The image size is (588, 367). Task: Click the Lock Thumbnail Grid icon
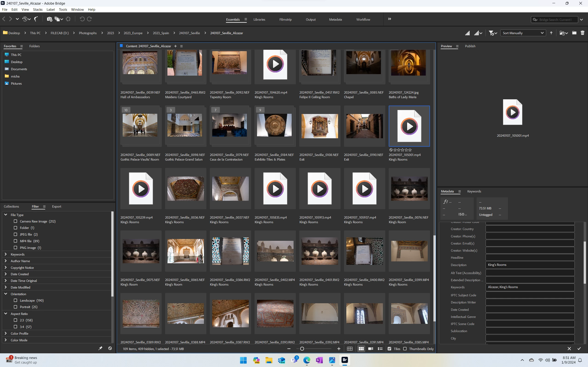pyautogui.click(x=350, y=349)
